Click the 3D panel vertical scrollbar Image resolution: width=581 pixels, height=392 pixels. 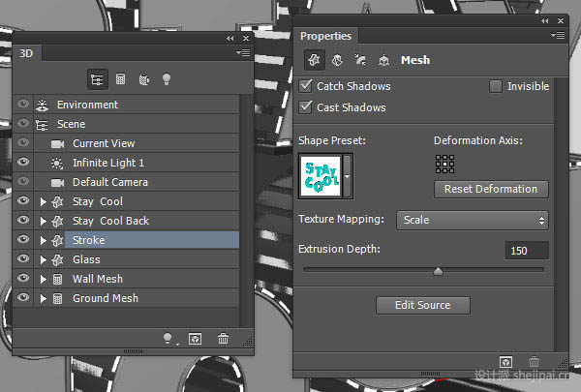(x=244, y=211)
